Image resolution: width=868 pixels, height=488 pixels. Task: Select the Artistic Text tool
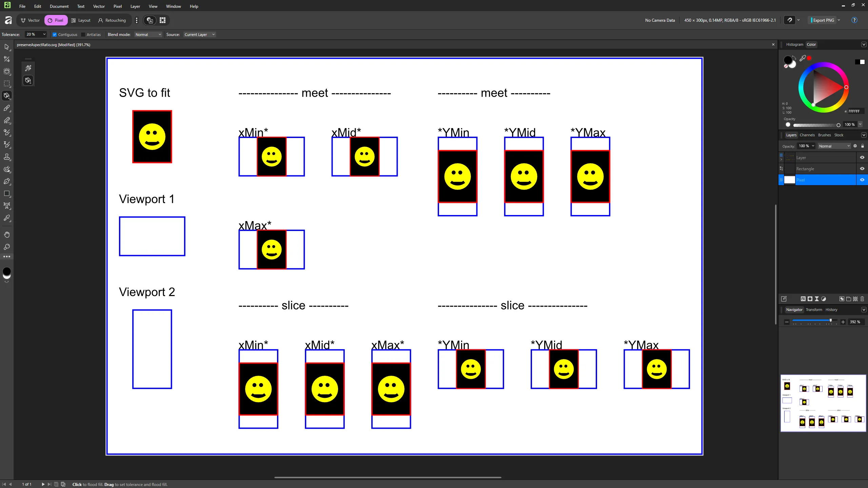coord(7,206)
